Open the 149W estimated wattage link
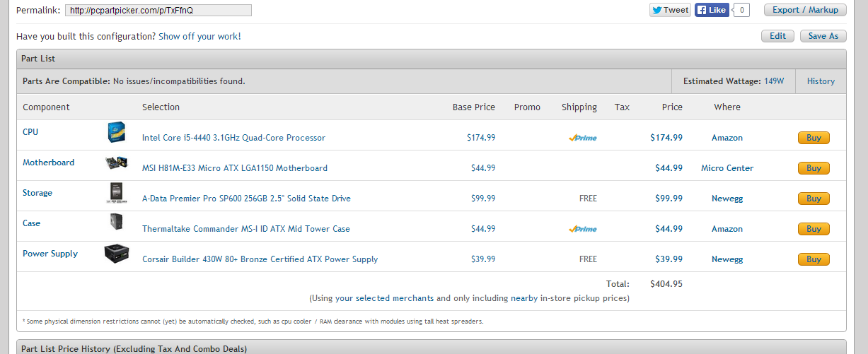Viewport: 868px width, 354px height. 774,81
